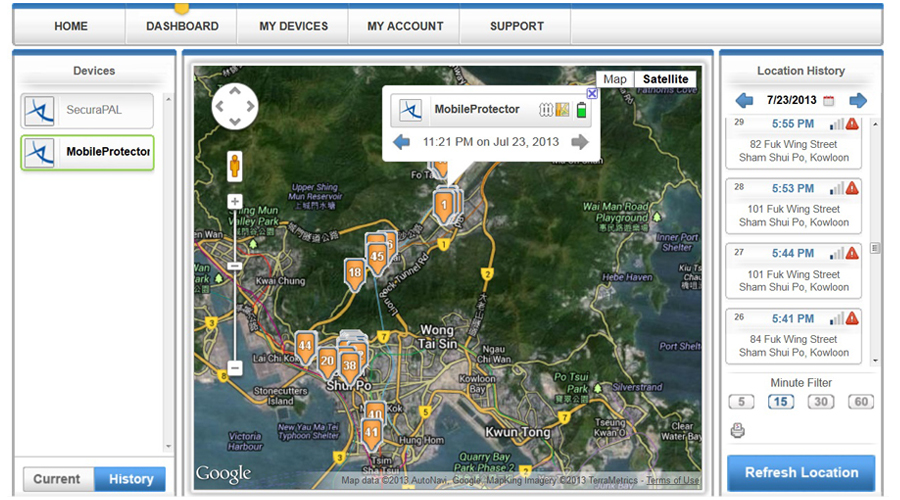The width and height of the screenshot is (900, 500).
Task: Click the Street View pegman icon
Action: [x=235, y=165]
